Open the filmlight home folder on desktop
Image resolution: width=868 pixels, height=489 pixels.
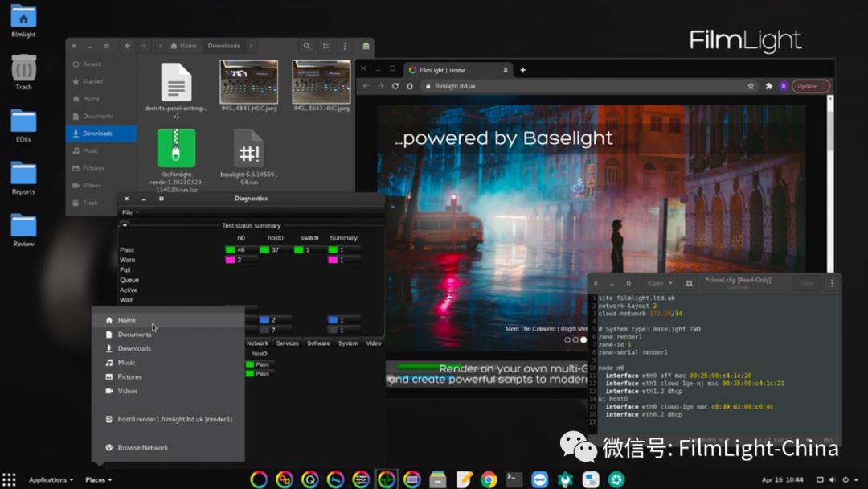[x=23, y=20]
